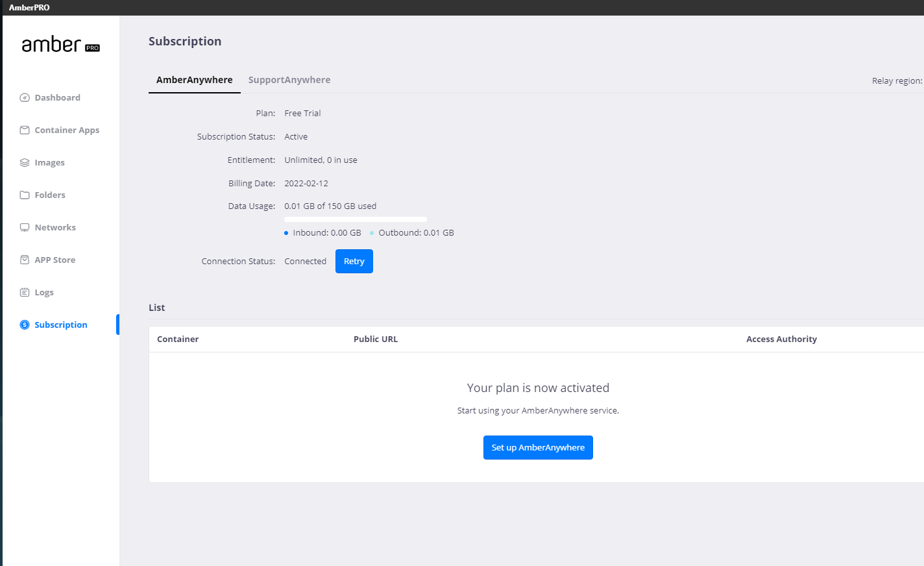View the Logs page
The width and height of the screenshot is (924, 566).
tap(44, 293)
